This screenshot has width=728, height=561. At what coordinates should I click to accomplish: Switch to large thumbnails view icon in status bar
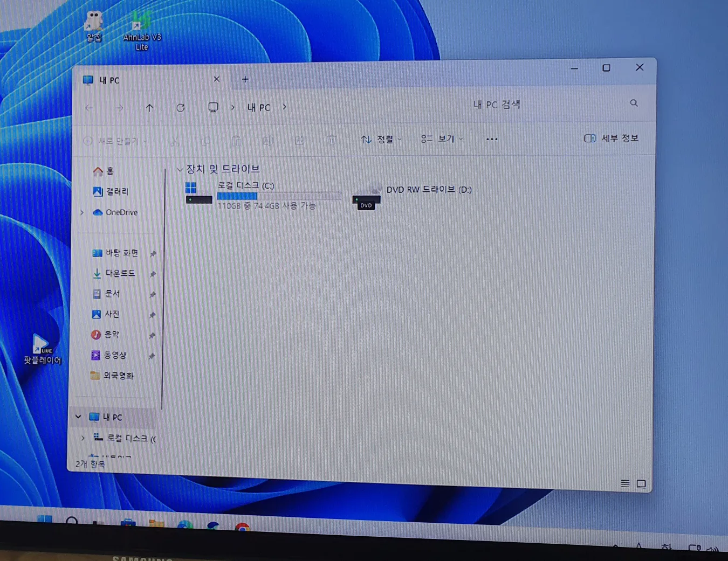point(641,484)
